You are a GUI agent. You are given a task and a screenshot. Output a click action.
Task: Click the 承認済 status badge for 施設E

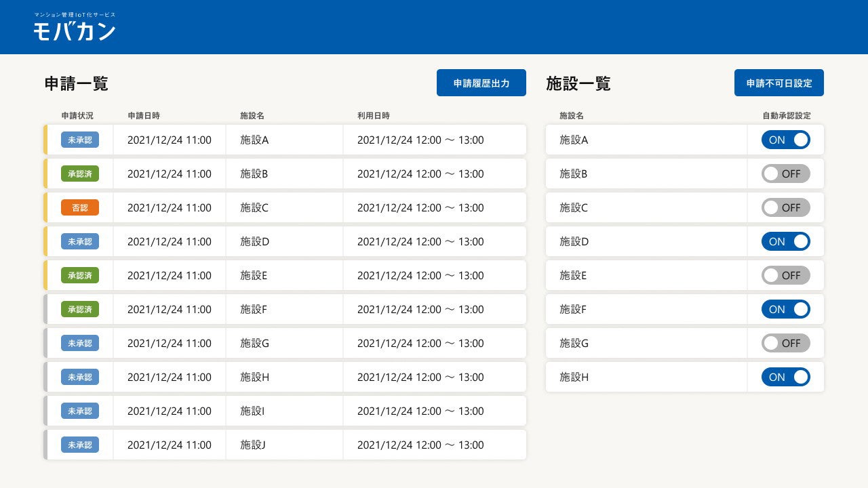click(79, 275)
